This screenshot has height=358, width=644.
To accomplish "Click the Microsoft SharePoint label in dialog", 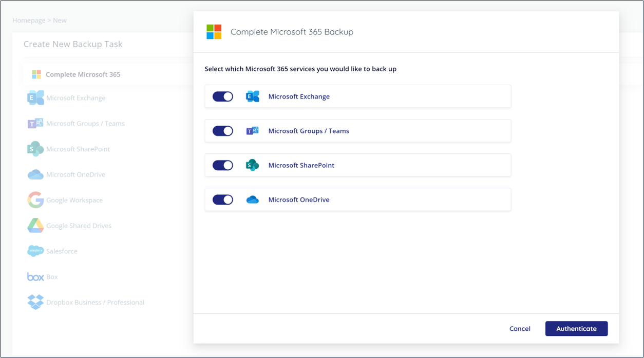I will [x=301, y=165].
